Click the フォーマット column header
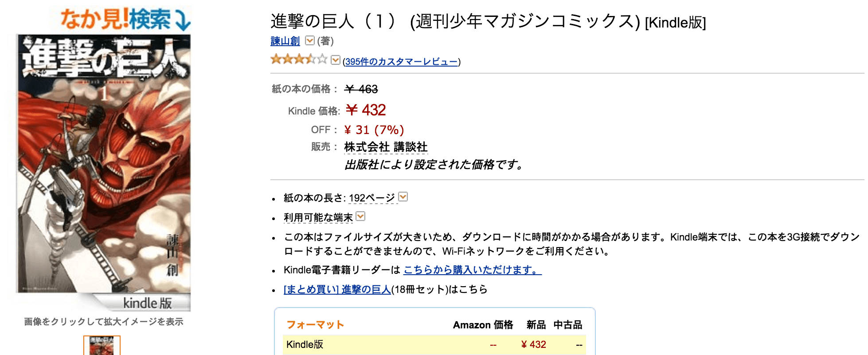This screenshot has width=868, height=355. [x=315, y=324]
